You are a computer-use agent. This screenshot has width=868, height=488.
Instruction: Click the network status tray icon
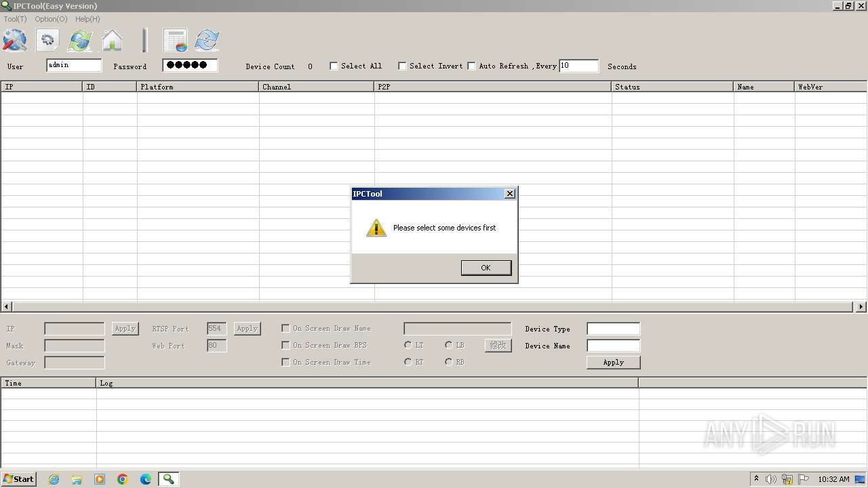(787, 479)
